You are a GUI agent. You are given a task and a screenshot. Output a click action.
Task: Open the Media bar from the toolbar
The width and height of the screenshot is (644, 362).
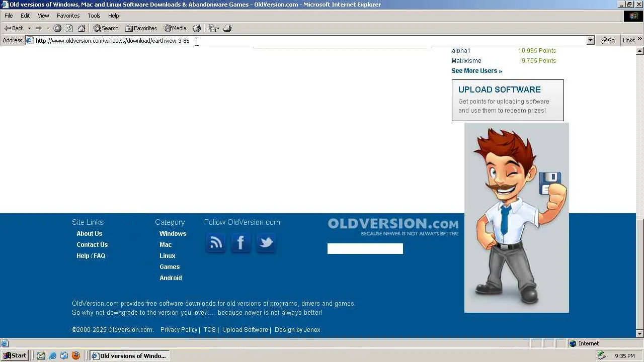175,28
